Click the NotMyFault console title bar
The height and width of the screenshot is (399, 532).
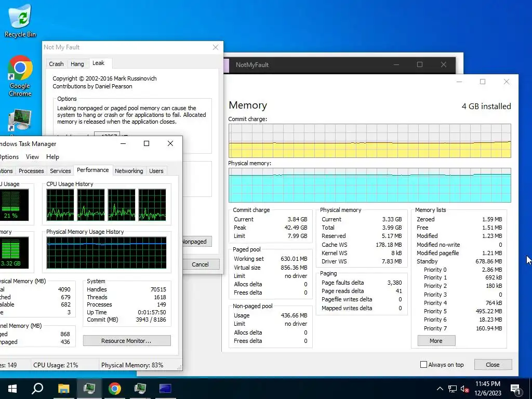coord(340,65)
